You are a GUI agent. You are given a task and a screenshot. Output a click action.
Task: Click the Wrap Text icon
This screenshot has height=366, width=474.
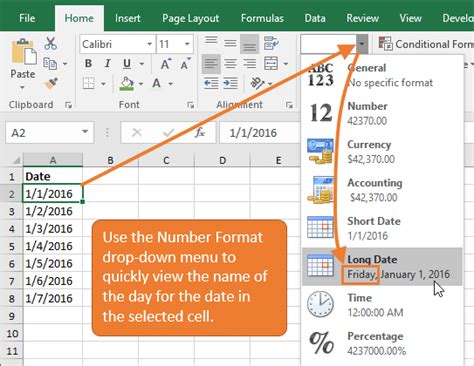271,43
